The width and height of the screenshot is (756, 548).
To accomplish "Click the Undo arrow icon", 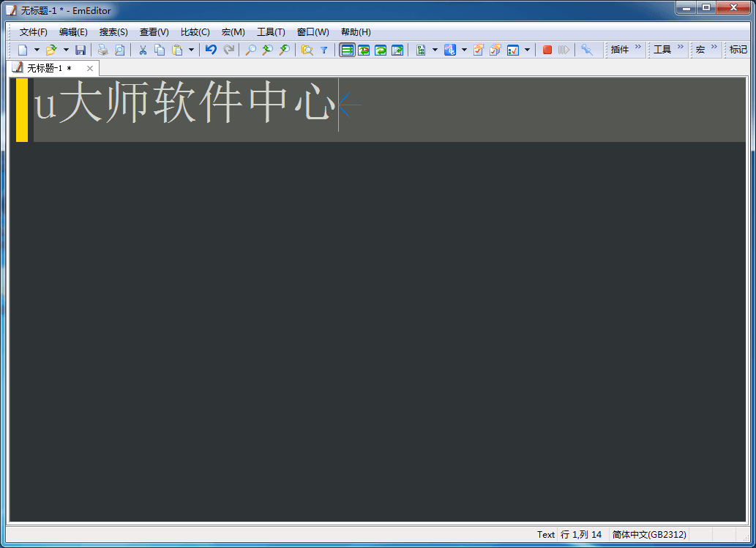I will 211,50.
